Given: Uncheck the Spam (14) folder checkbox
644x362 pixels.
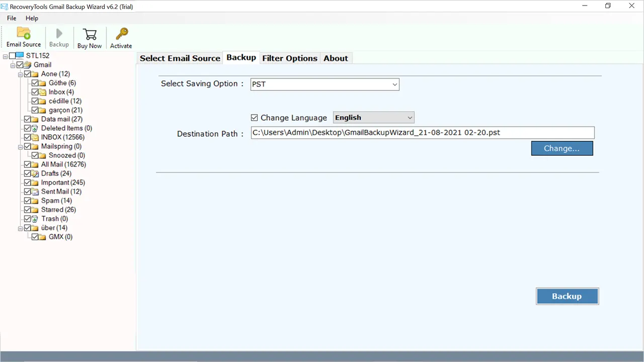Looking at the screenshot, I should coord(28,201).
